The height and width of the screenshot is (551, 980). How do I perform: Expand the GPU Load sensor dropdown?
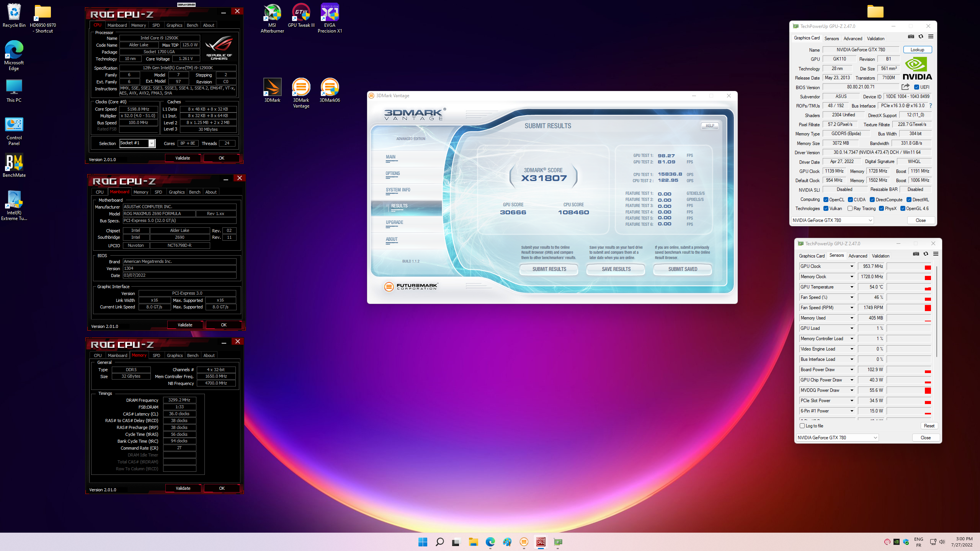point(852,328)
